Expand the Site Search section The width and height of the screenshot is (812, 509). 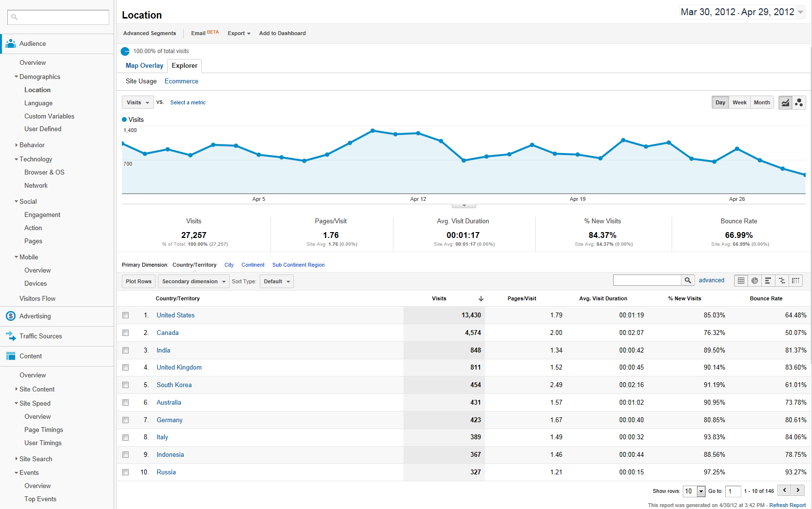coord(17,459)
